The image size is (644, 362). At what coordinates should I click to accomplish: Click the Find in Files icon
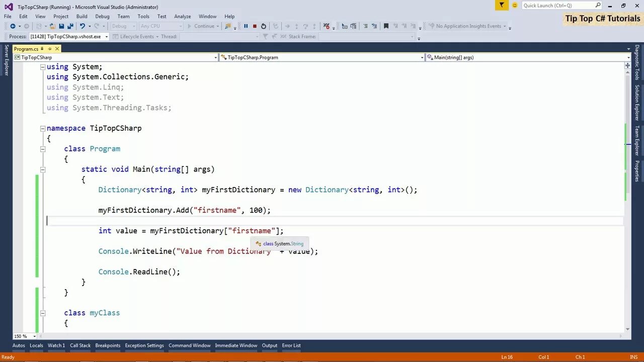coord(227,26)
